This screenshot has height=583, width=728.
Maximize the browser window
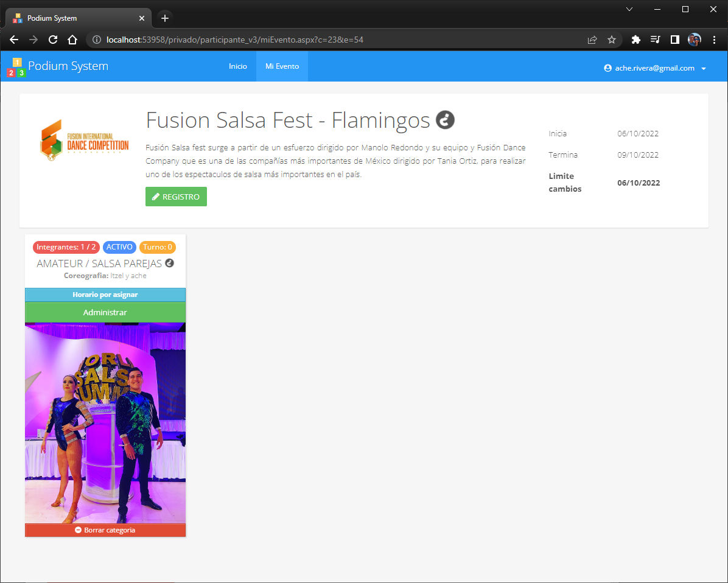pyautogui.click(x=685, y=9)
